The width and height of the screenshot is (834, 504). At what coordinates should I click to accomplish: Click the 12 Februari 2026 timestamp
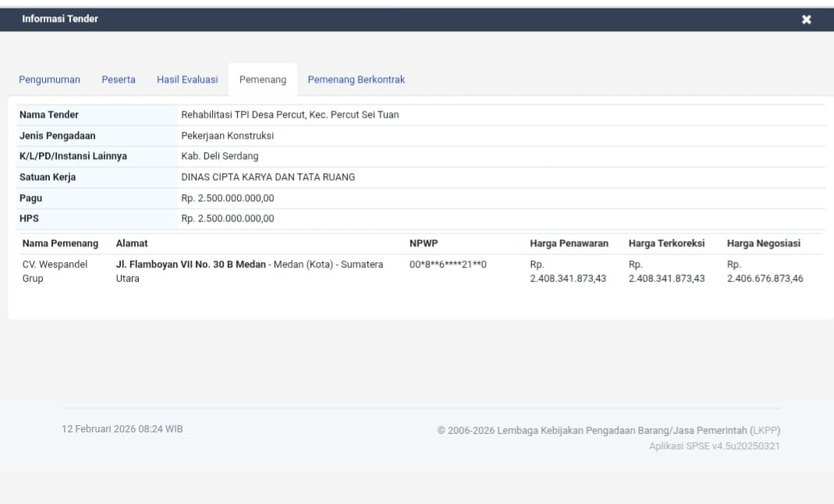(x=122, y=429)
